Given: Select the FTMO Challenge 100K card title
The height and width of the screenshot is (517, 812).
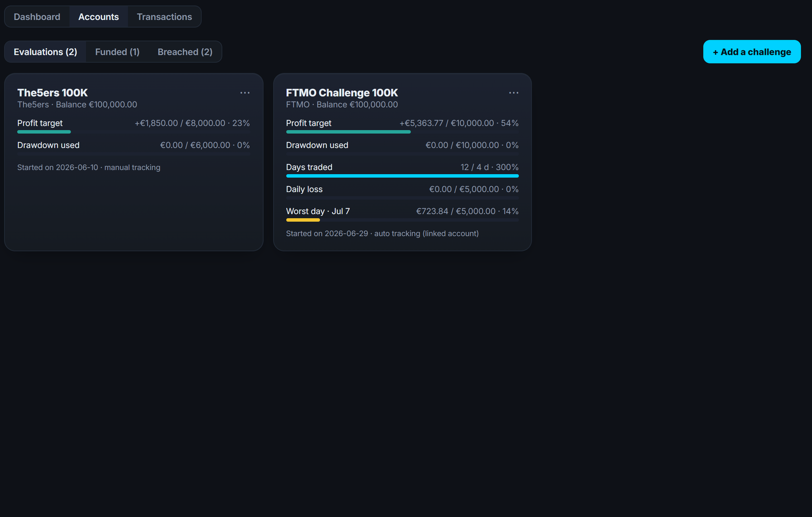Looking at the screenshot, I should (342, 93).
